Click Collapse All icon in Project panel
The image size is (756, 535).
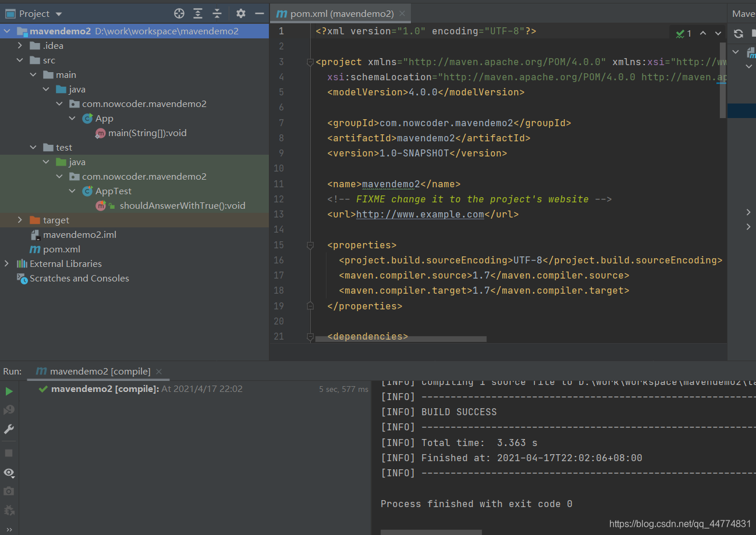point(217,13)
